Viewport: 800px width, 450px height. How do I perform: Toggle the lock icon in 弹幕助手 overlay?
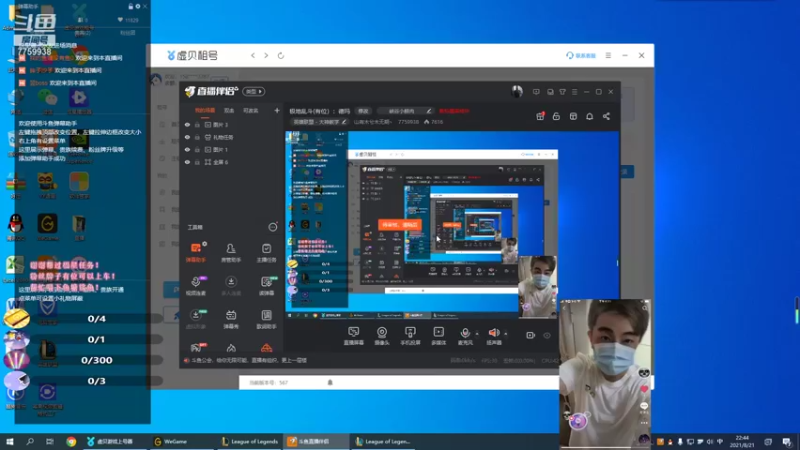(131, 6)
